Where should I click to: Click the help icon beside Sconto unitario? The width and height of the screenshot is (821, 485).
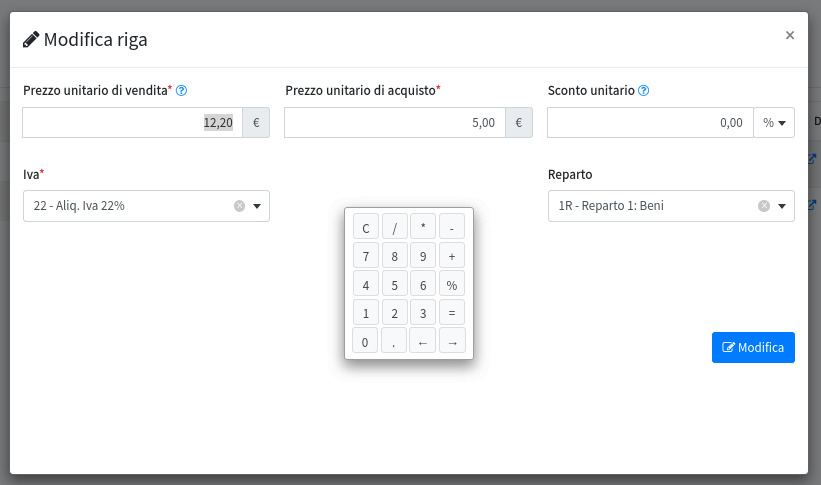point(644,91)
